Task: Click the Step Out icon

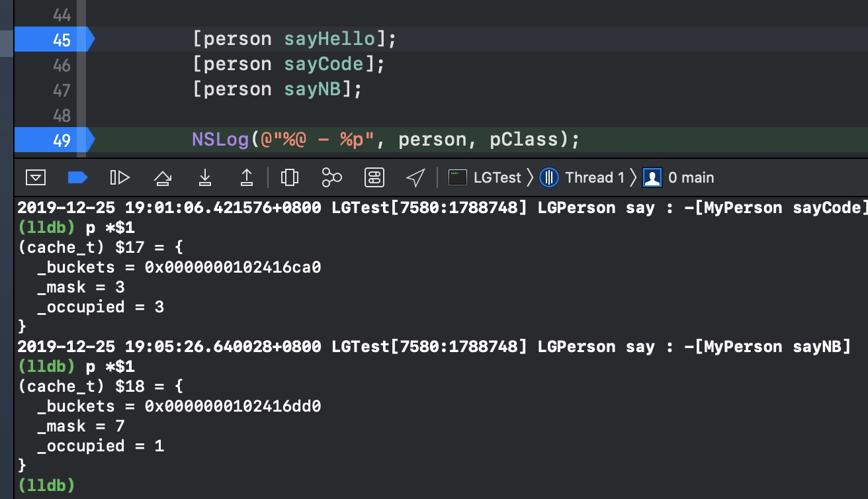Action: click(247, 177)
